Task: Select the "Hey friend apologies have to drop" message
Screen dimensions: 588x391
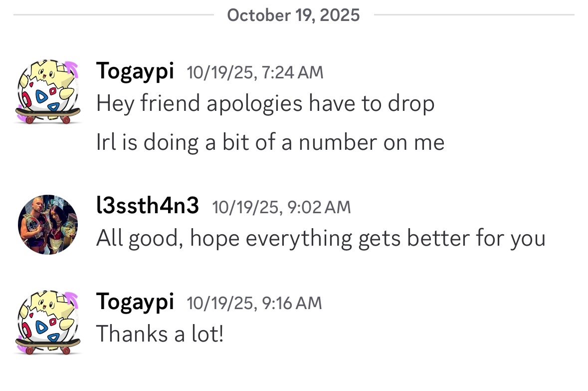Action: pos(265,104)
